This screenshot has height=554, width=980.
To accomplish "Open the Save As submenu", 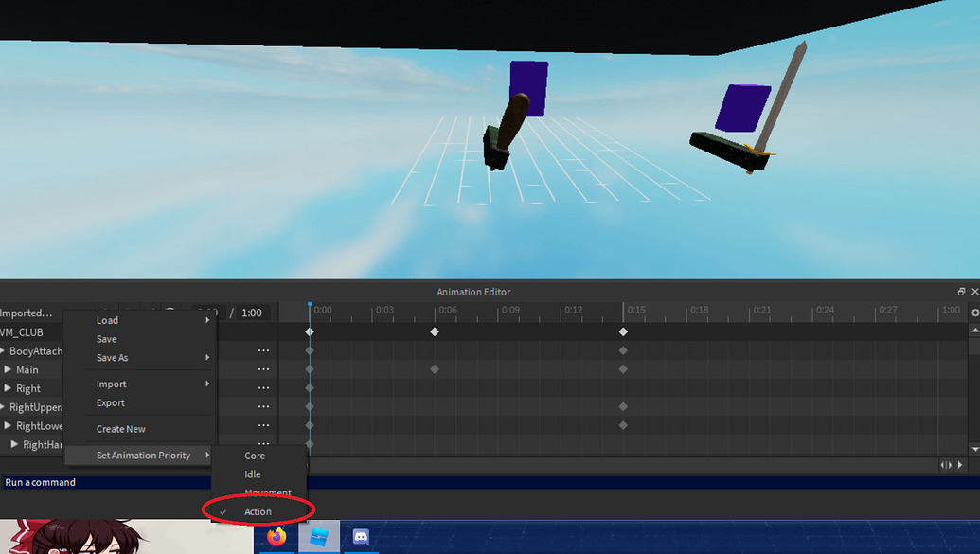I will point(141,358).
